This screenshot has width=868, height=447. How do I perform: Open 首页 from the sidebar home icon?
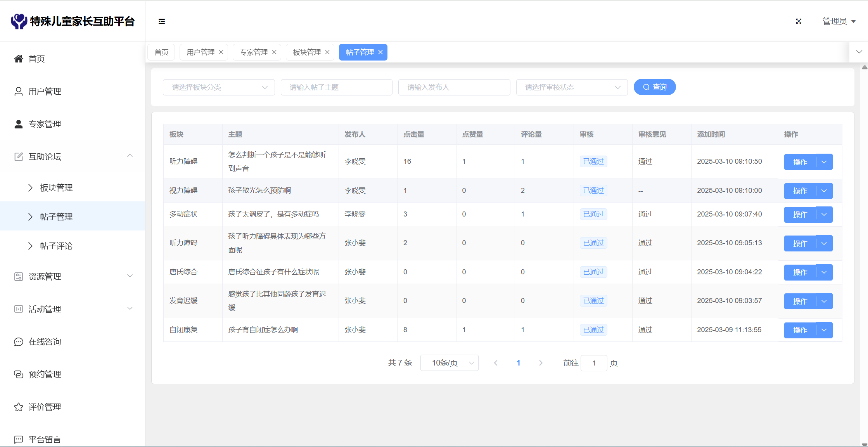click(19, 59)
